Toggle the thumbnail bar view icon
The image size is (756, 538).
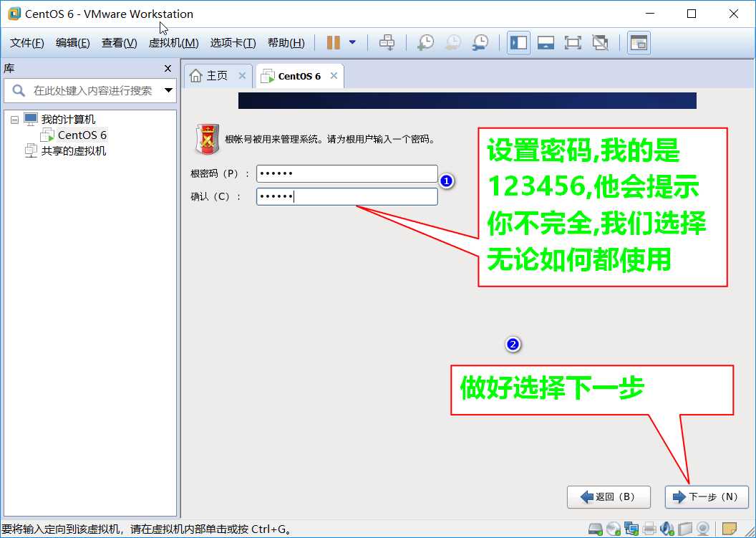click(546, 43)
